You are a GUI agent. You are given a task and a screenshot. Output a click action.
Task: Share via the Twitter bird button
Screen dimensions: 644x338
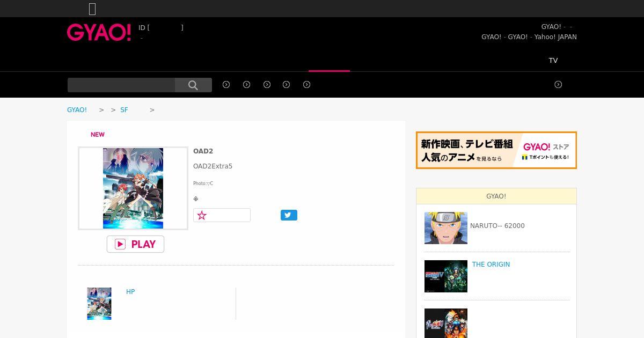289,215
